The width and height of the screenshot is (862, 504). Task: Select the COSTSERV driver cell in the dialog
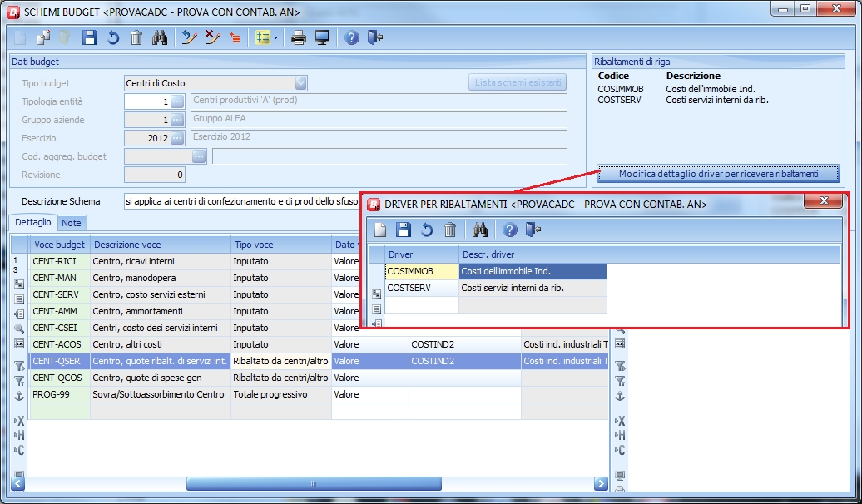[x=422, y=288]
